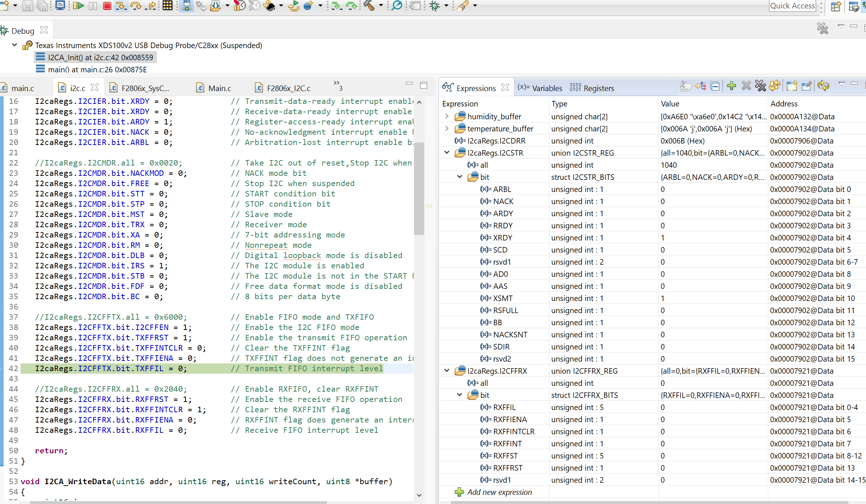This screenshot has height=504, width=866.
Task: Toggle the Assembly Step Mode grid icon
Action: pyautogui.click(x=167, y=6)
